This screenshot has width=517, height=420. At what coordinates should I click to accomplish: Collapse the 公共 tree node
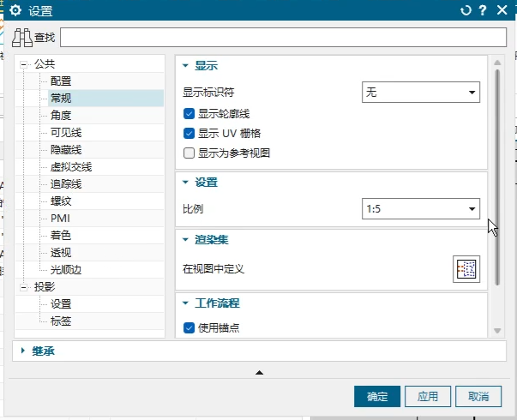pos(23,64)
